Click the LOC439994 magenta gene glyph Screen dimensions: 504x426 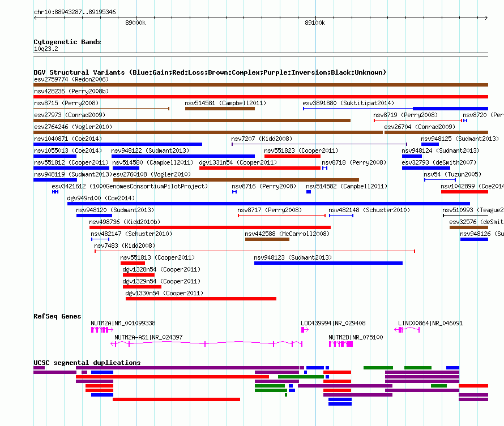[x=305, y=330]
